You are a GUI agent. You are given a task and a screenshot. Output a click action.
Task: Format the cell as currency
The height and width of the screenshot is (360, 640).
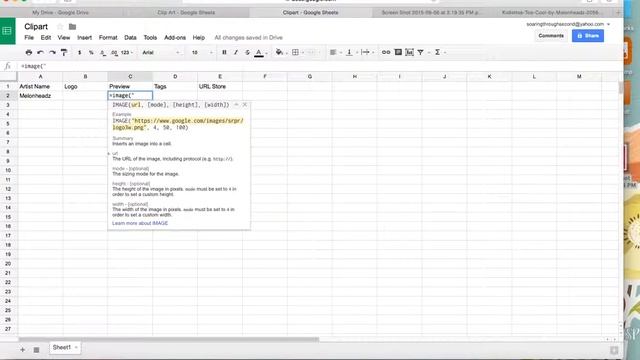(x=80, y=52)
